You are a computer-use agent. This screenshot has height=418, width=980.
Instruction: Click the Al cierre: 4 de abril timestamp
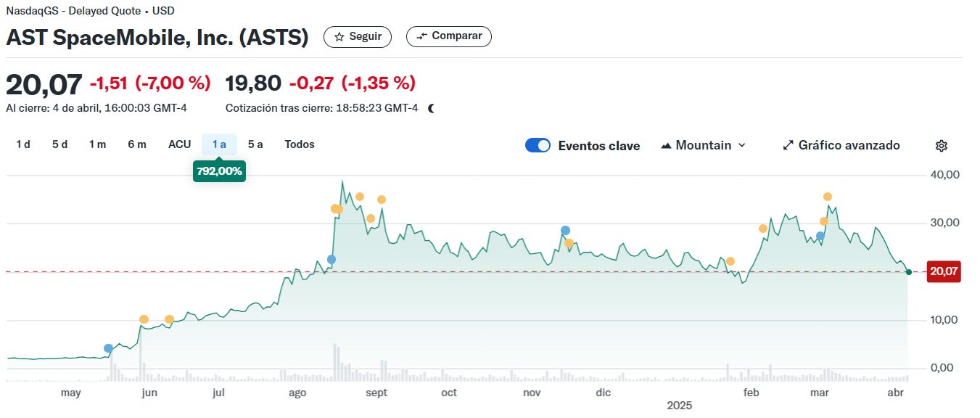[x=96, y=108]
